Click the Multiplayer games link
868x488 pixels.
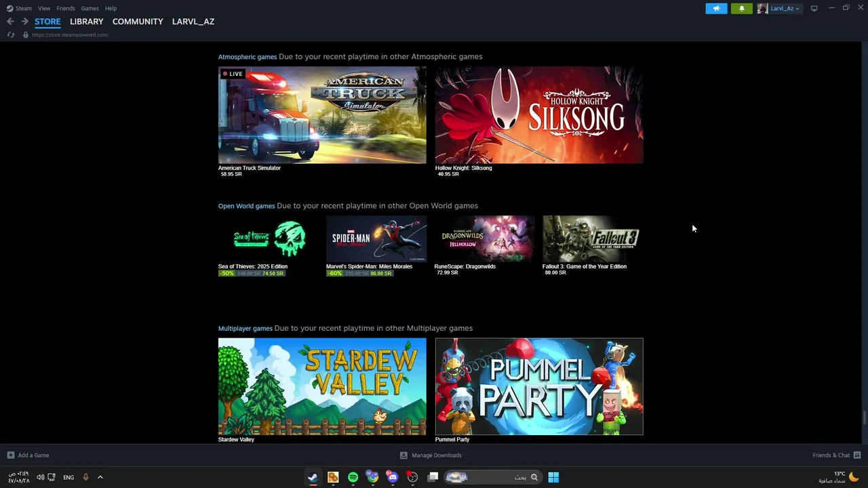point(245,328)
